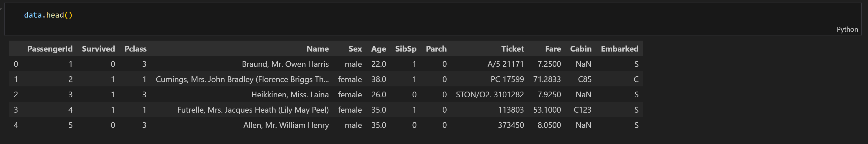This screenshot has width=868, height=144.
Task: Click the Name column header
Action: 317,49
